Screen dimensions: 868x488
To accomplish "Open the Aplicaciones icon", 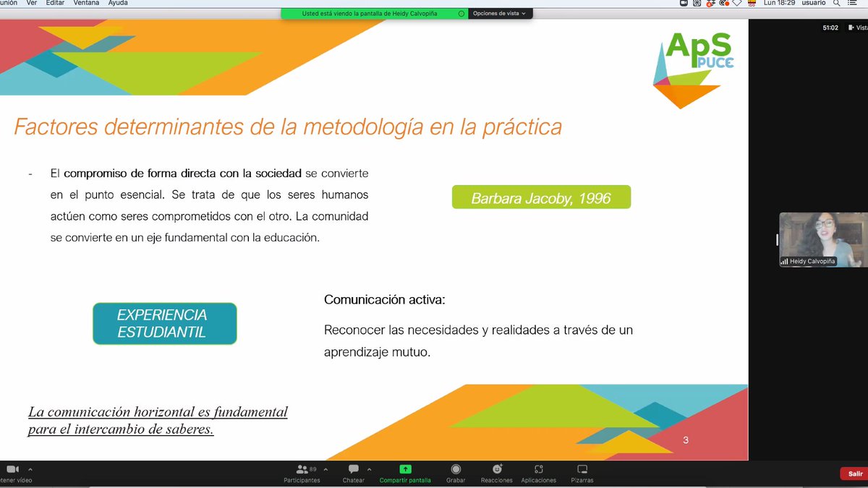I will coord(538,469).
